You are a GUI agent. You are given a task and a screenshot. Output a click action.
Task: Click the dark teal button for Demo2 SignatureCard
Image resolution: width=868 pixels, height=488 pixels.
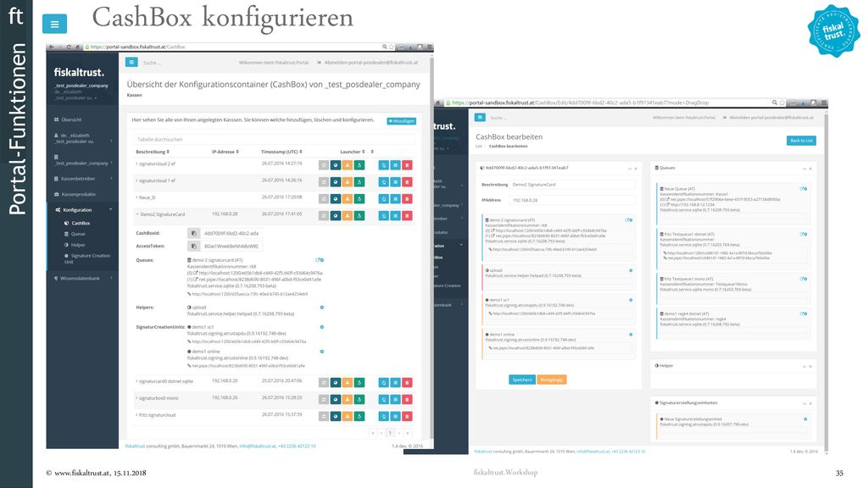[x=336, y=215]
